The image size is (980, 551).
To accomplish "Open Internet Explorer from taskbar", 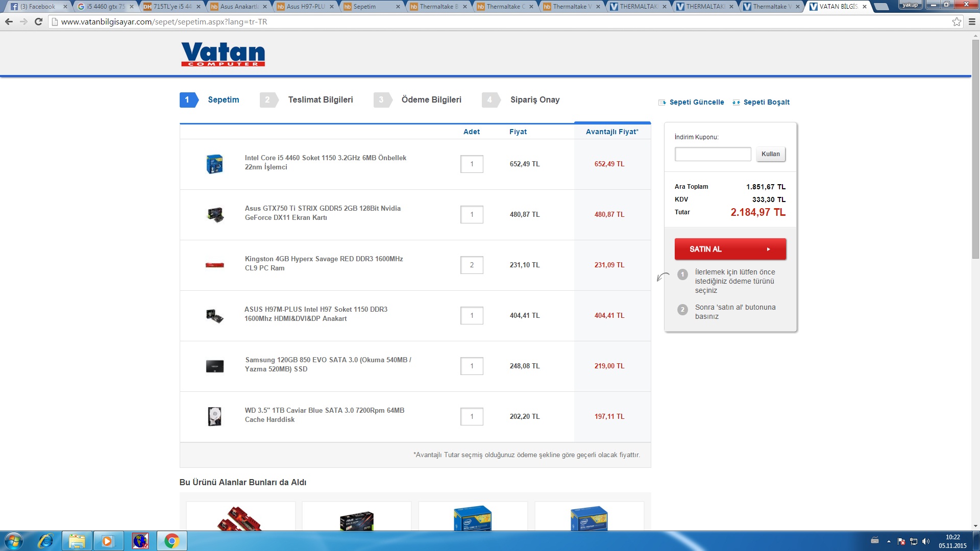I will pos(46,541).
